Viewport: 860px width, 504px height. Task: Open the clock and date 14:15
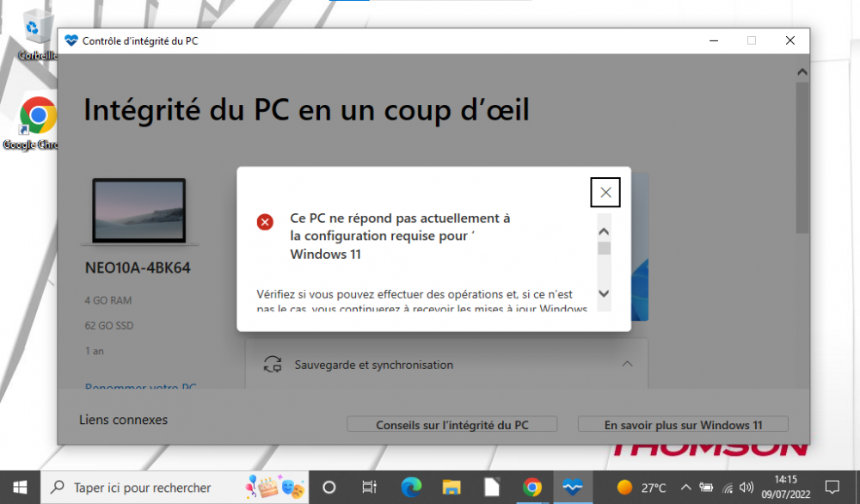coord(785,487)
